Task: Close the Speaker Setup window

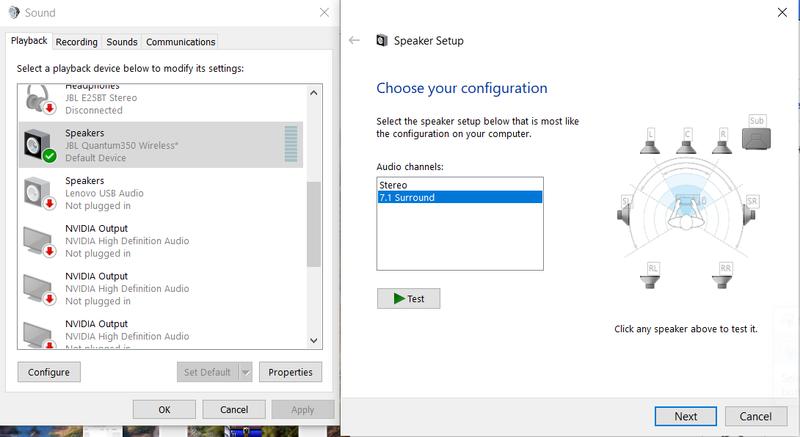Action: click(x=782, y=12)
